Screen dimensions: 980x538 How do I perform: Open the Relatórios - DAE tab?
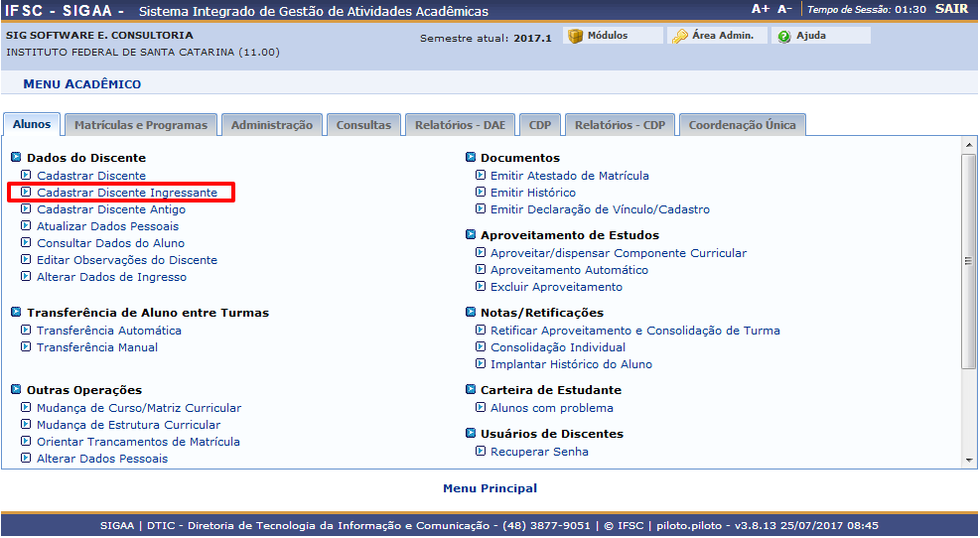pos(460,125)
